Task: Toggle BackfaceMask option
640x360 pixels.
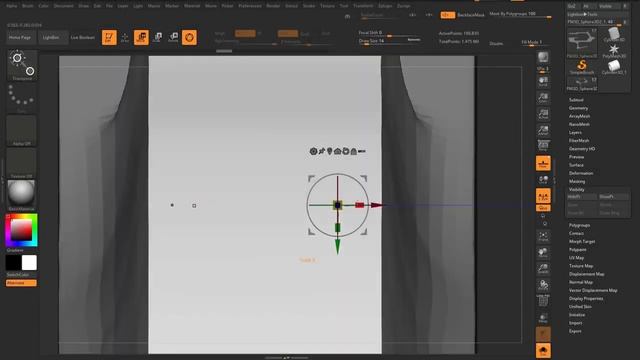Action: point(470,15)
